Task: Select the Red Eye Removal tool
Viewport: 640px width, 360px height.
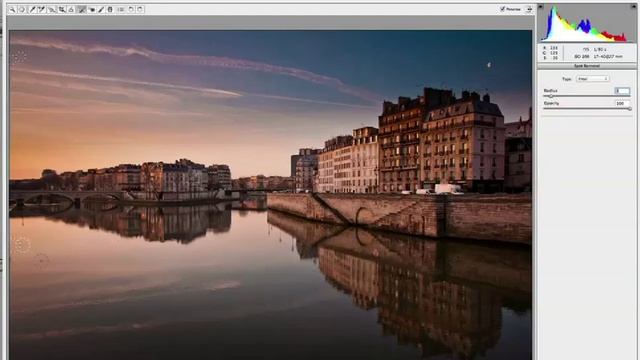Action: coord(92,9)
